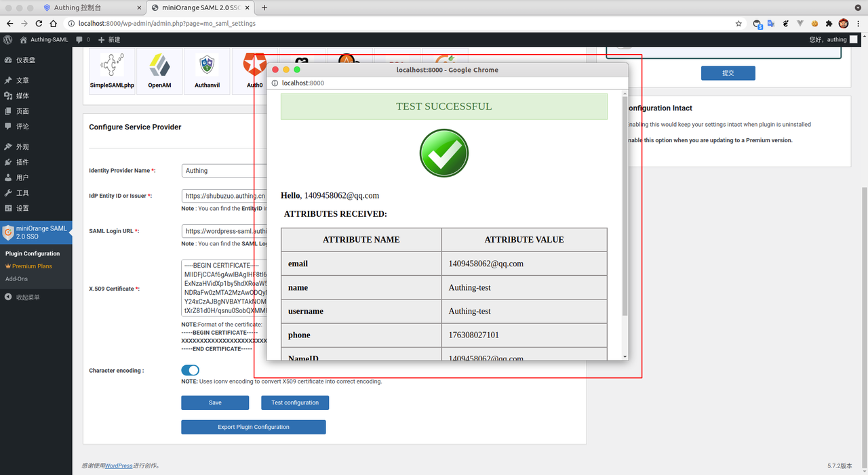Click the Auth0 star logo
The height and width of the screenshot is (475, 868).
click(x=254, y=65)
